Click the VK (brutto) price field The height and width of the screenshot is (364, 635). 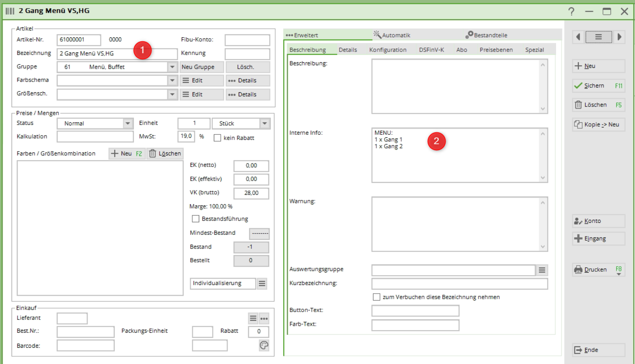pos(251,193)
